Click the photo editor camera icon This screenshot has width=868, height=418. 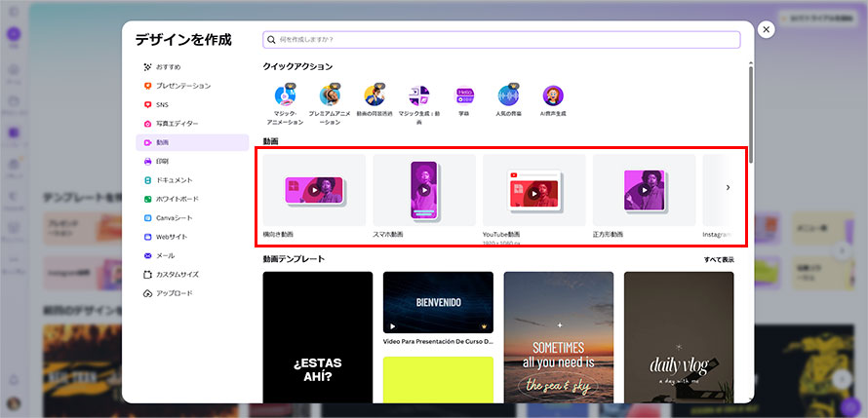[147, 124]
